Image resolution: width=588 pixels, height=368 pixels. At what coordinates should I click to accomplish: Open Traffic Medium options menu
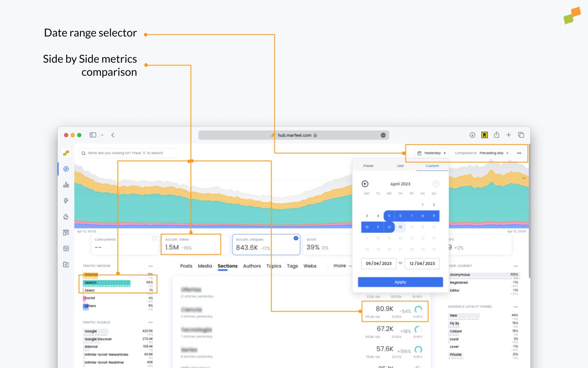click(x=151, y=266)
